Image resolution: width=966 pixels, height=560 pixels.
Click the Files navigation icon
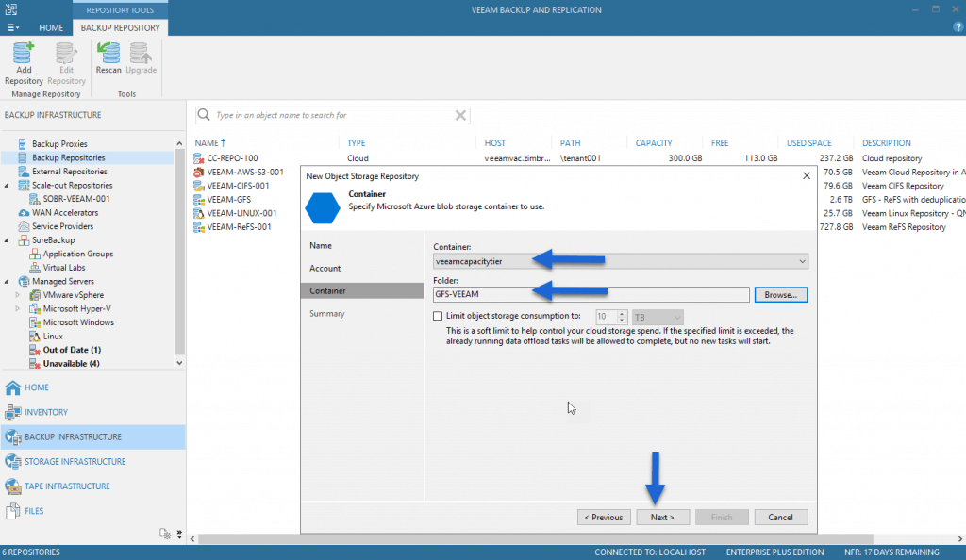point(13,511)
